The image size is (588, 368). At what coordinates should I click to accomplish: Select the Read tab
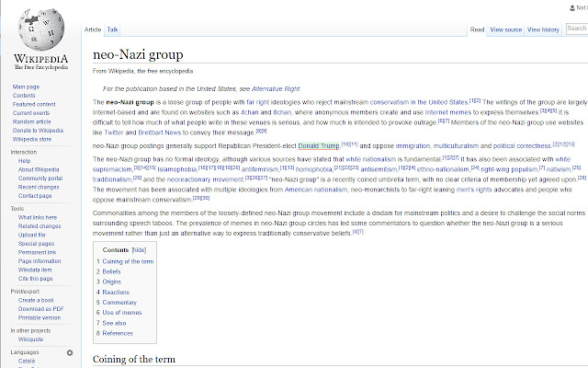(x=477, y=29)
